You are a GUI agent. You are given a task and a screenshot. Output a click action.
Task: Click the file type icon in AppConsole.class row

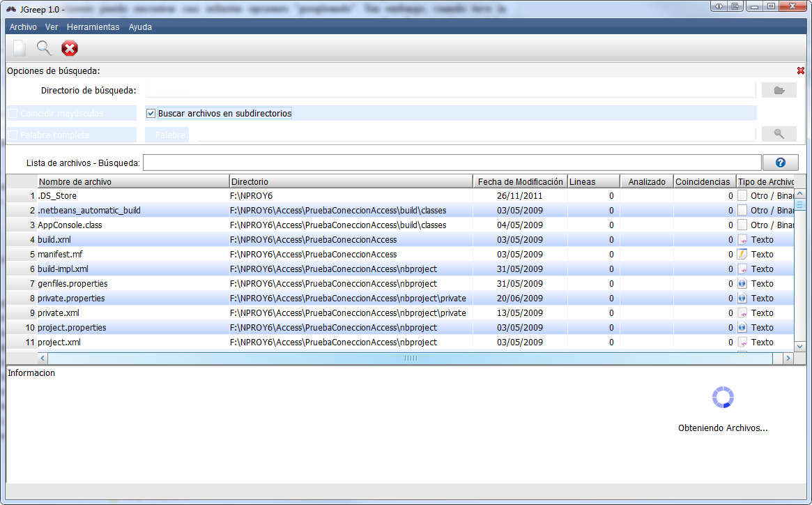pyautogui.click(x=742, y=225)
